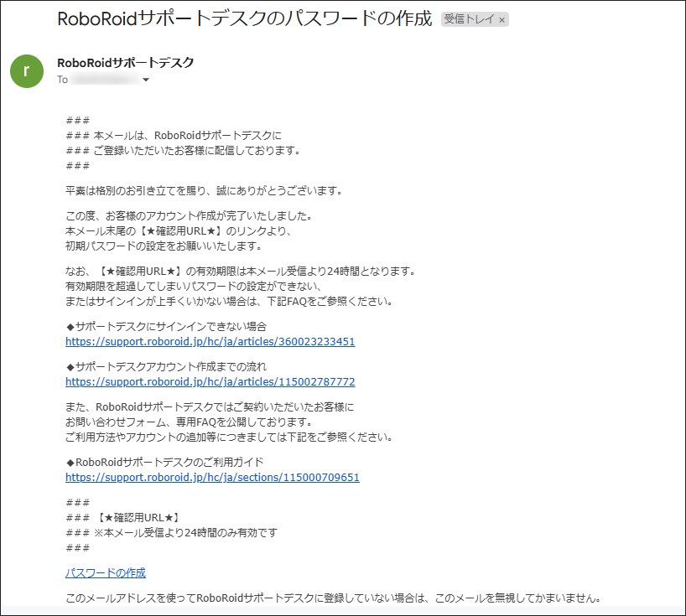This screenshot has height=616, width=686.
Task: Click the line stating 有効期限は本メール受信より24時間
Action: coord(241,271)
